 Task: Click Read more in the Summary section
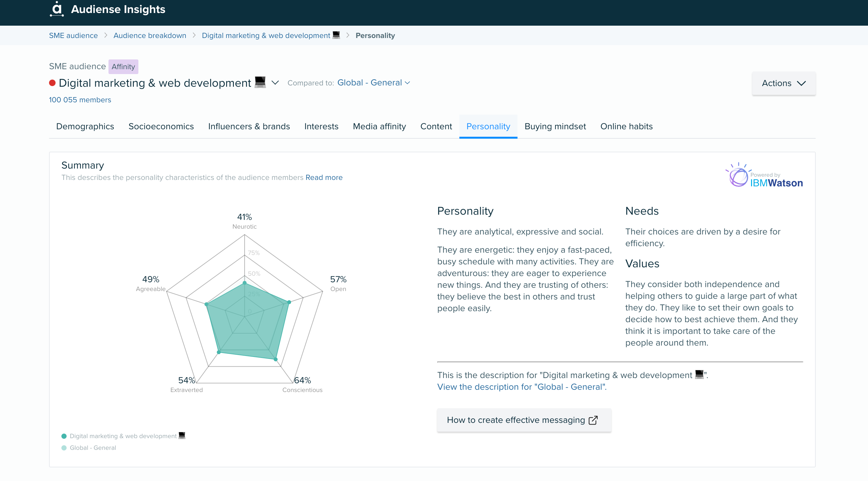324,177
